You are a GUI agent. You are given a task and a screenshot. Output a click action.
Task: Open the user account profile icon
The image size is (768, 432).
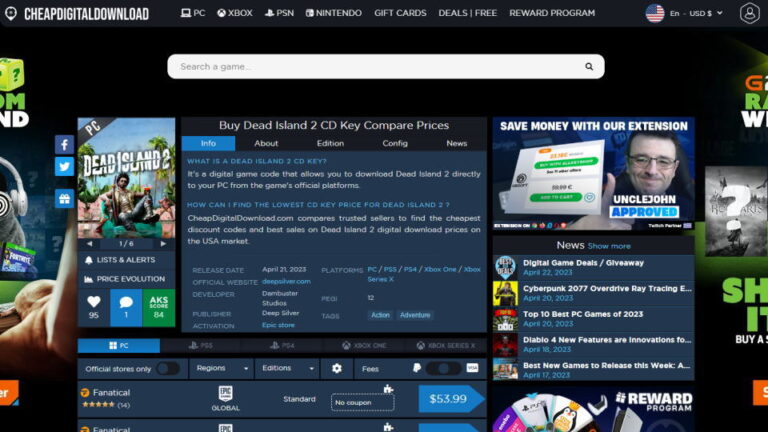[x=749, y=14]
